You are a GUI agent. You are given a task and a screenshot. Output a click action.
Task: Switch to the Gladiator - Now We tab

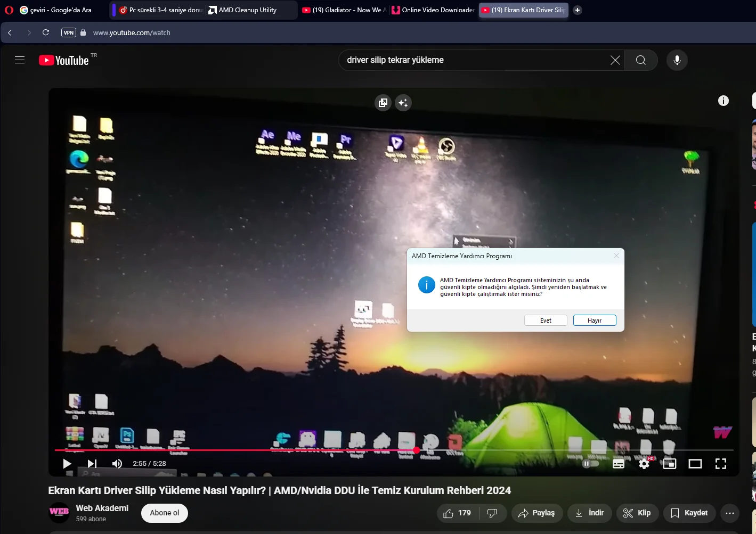pyautogui.click(x=344, y=10)
